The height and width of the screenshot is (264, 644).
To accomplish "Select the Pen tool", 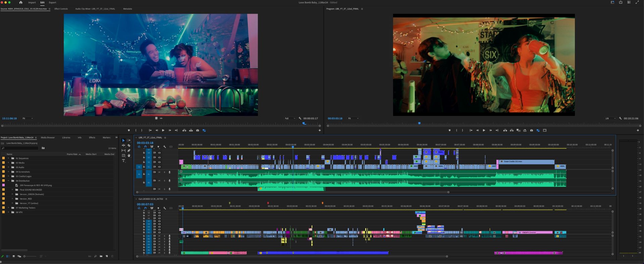I will coord(129,150).
